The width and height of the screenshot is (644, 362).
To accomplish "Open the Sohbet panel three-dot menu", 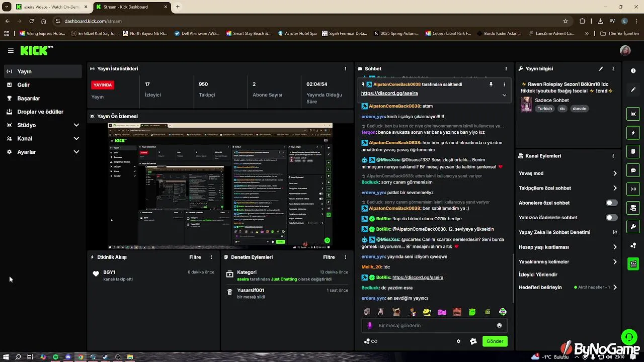I will click(x=506, y=69).
